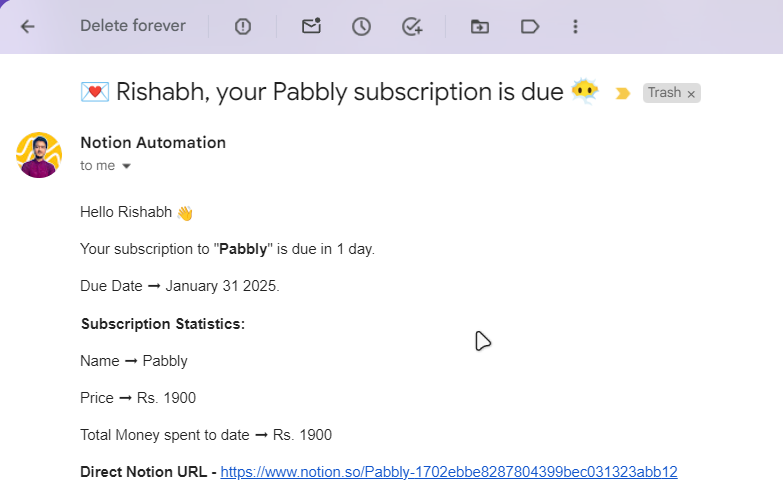
Task: Open the Move to folder icon
Action: (x=479, y=26)
